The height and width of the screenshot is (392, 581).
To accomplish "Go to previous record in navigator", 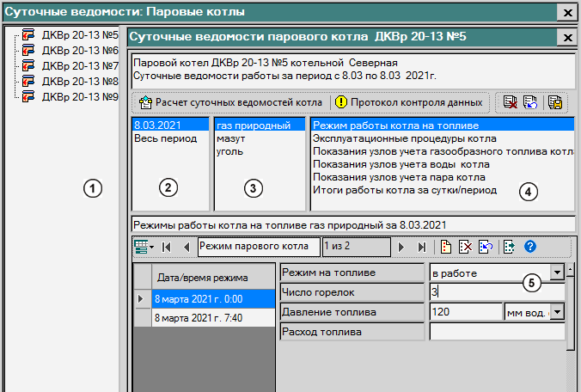I will pyautogui.click(x=186, y=248).
